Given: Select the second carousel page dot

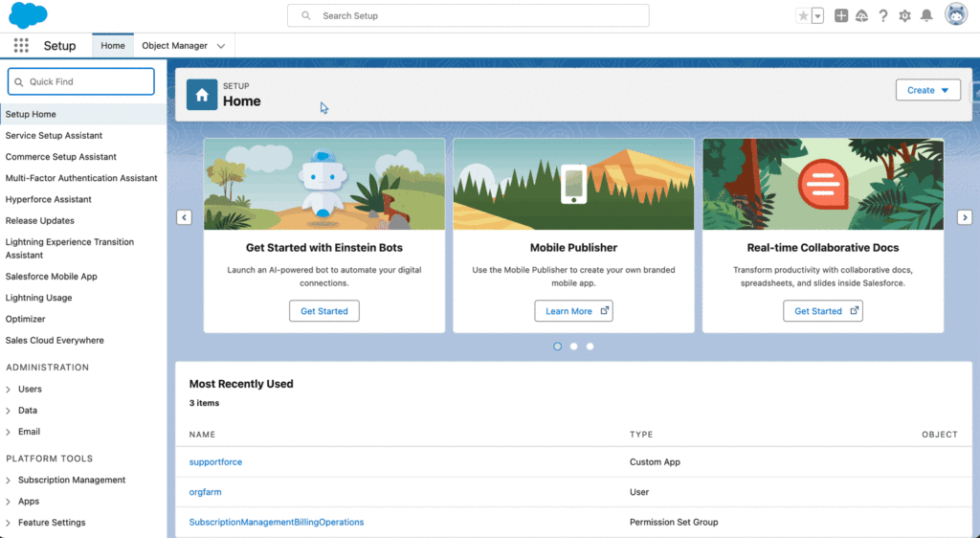Looking at the screenshot, I should [x=574, y=347].
